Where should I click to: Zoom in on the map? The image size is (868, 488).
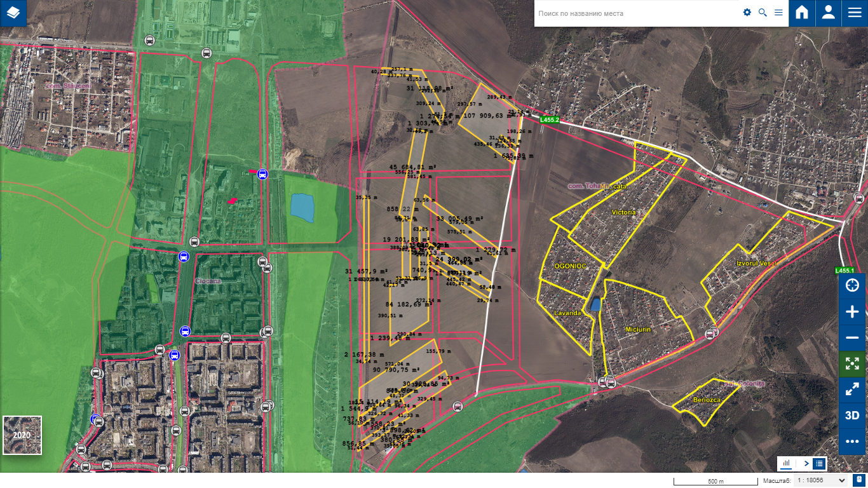tap(852, 311)
